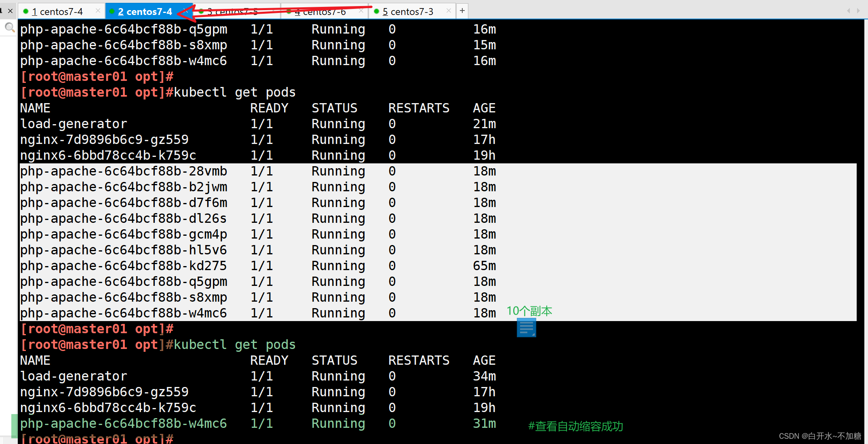Image resolution: width=868 pixels, height=444 pixels.
Task: Click the nginx6-6bbd78cc4b-k759c row in last listing
Action: click(x=108, y=408)
